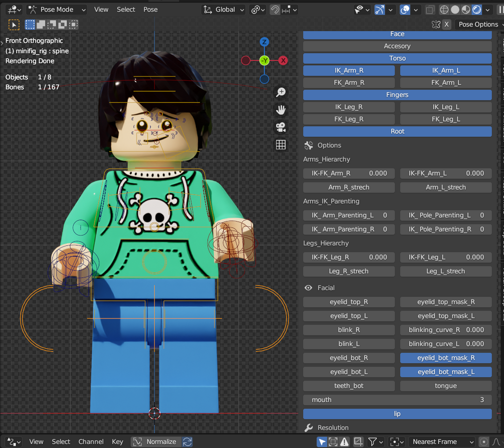Toggle X-axis mirror button

[x=446, y=25]
